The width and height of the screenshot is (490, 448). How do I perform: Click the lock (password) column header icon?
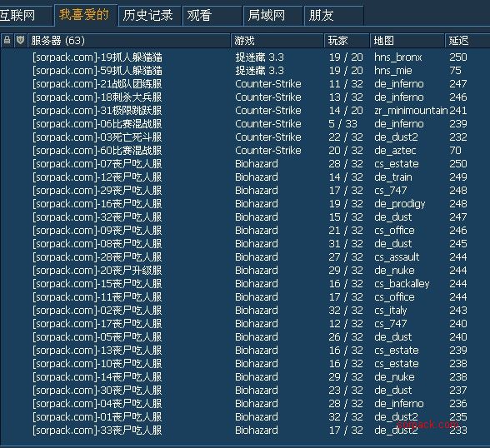[7, 40]
